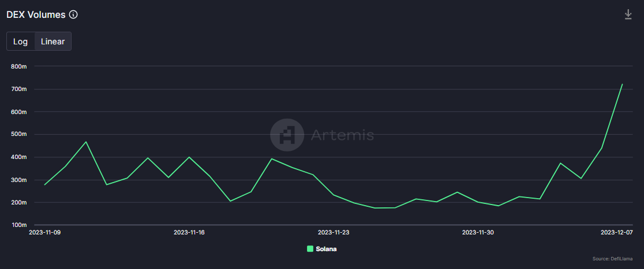Click the 2023-11-30 date label
644x269 pixels.
coord(478,233)
